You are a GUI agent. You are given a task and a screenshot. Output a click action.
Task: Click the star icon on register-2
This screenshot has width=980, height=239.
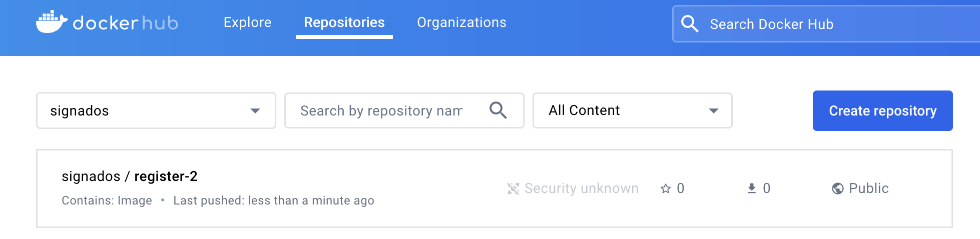(665, 188)
